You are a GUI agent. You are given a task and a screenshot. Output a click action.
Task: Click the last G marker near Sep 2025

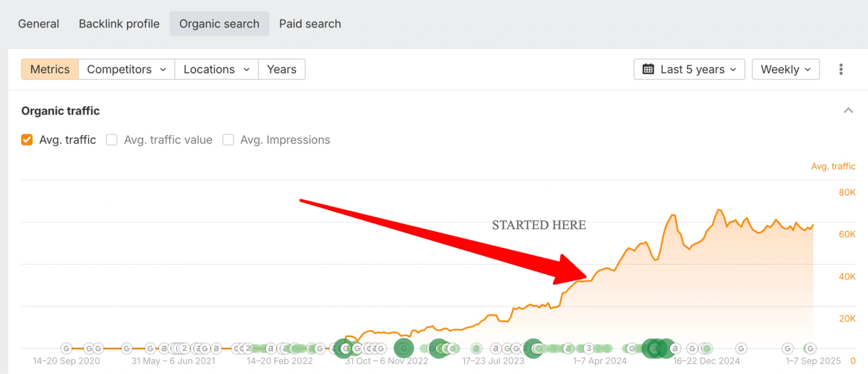coord(810,348)
